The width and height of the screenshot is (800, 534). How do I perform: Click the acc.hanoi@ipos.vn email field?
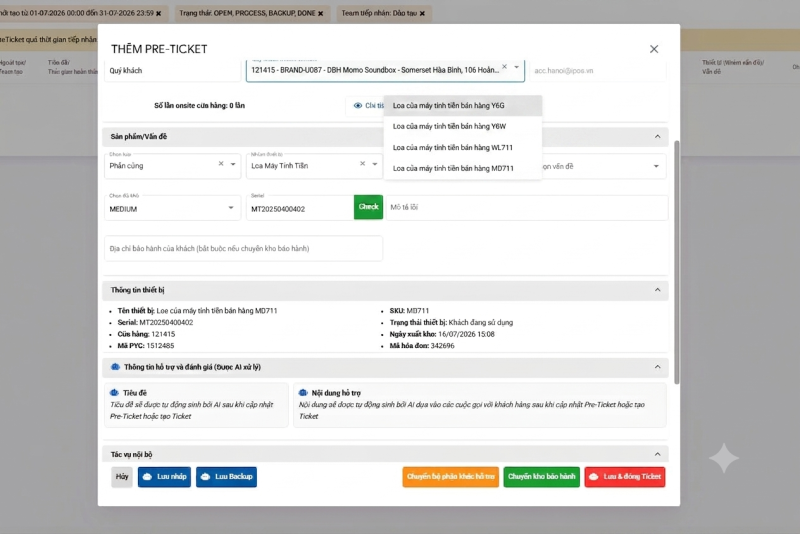[597, 70]
